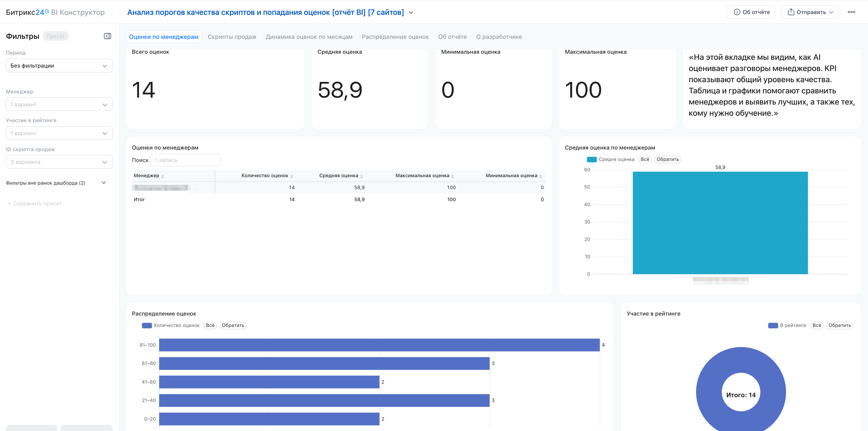Image resolution: width=868 pixels, height=431 pixels.
Task: Open the ID скрипта продаж dropdown
Action: click(x=59, y=162)
